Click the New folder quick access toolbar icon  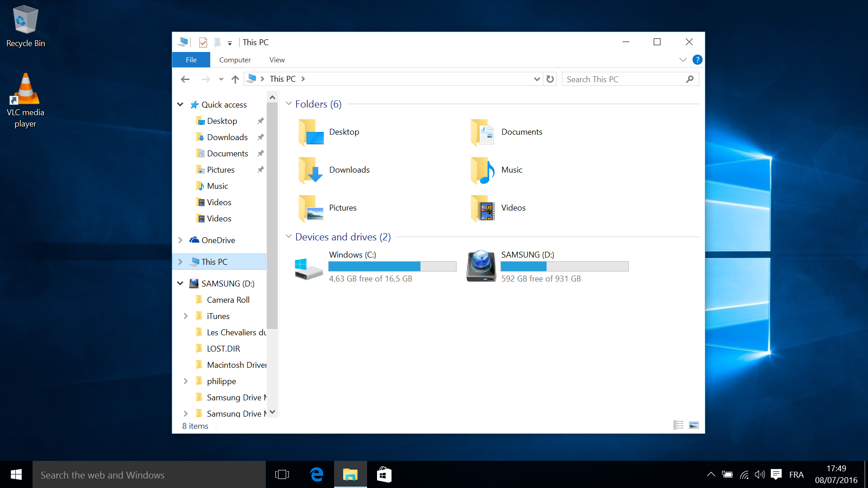point(217,42)
